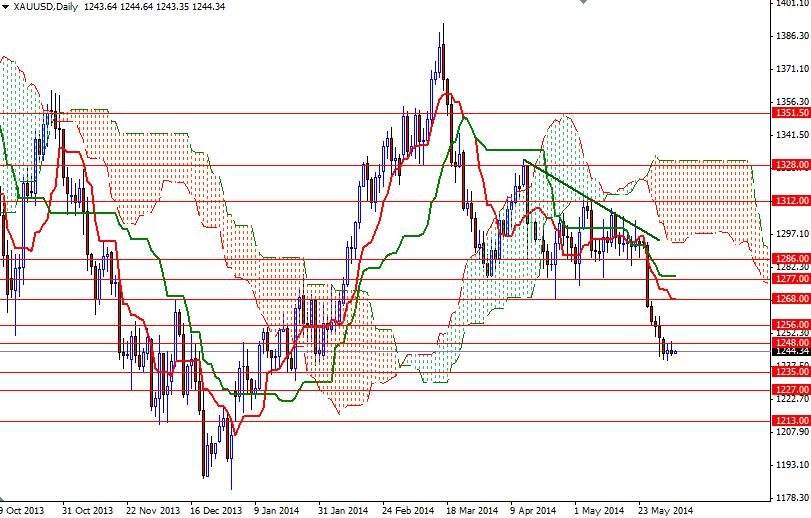This screenshot has height=518, width=811.
Task: Click the 23 May 2014 date label
Action: (665, 511)
